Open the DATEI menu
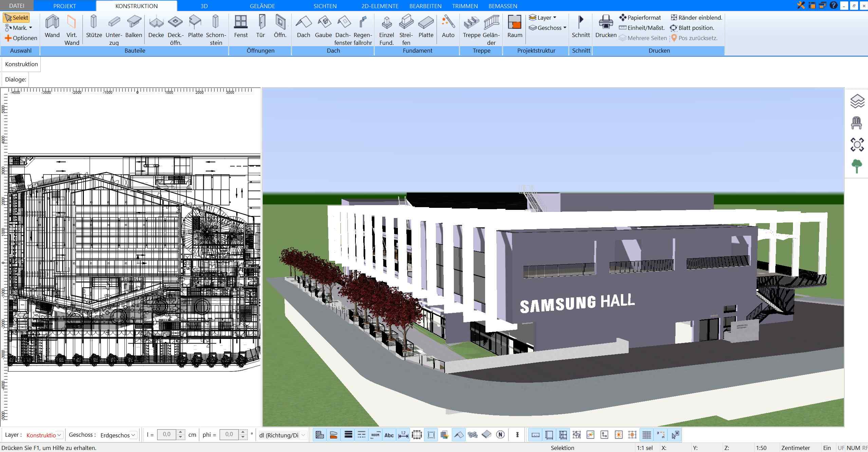 pos(17,6)
